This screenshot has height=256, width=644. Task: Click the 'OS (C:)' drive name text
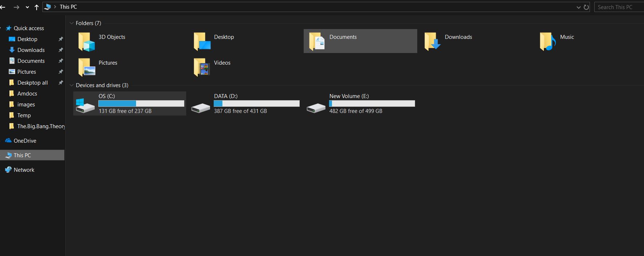107,96
